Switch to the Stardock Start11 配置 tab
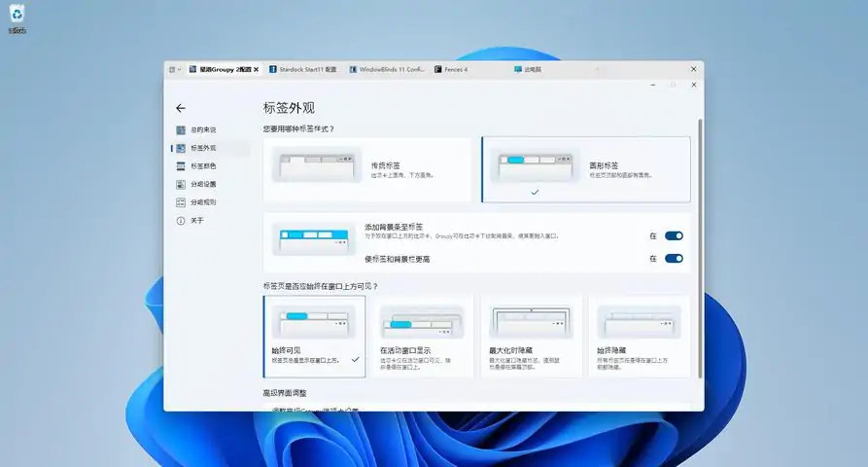Screen dimensions: 868x467 coord(302,70)
